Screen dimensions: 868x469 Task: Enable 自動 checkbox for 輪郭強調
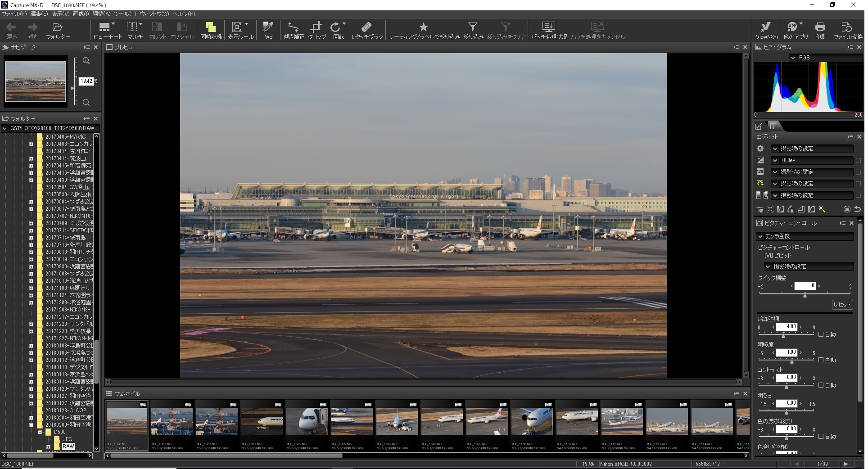821,334
